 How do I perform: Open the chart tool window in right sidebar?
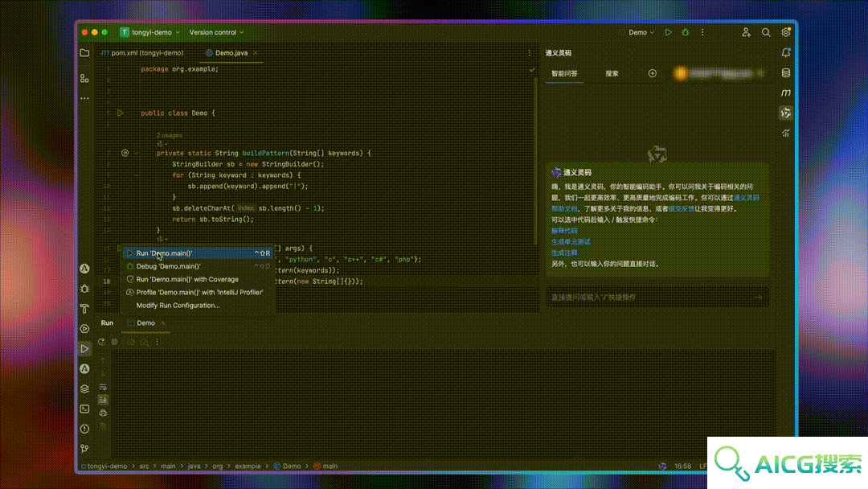coord(785,133)
